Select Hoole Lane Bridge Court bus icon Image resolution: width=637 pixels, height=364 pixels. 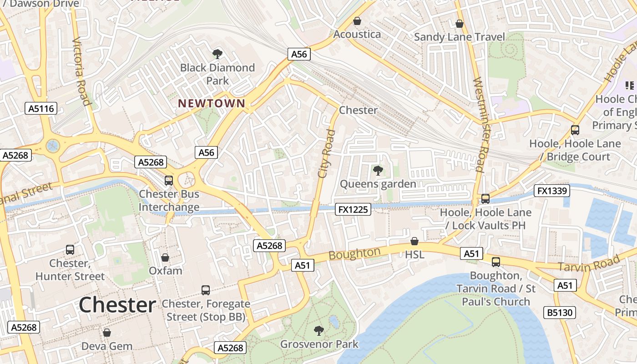click(x=575, y=130)
